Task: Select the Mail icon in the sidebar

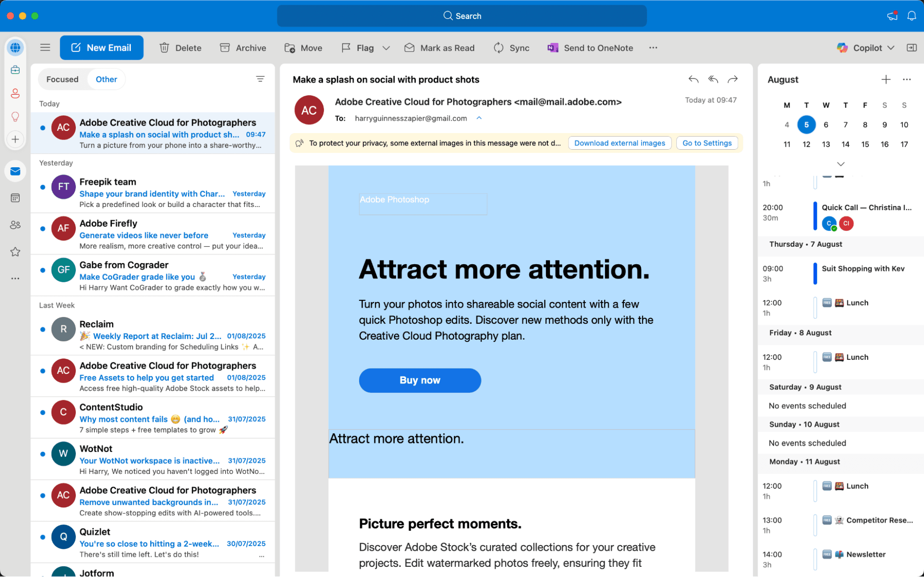Action: point(15,171)
